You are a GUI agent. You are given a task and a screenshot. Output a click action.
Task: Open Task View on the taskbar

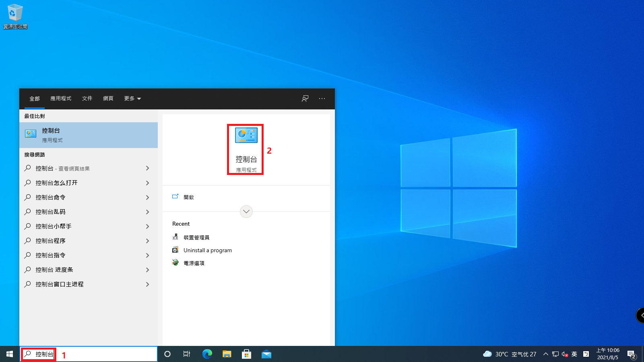tap(187, 354)
